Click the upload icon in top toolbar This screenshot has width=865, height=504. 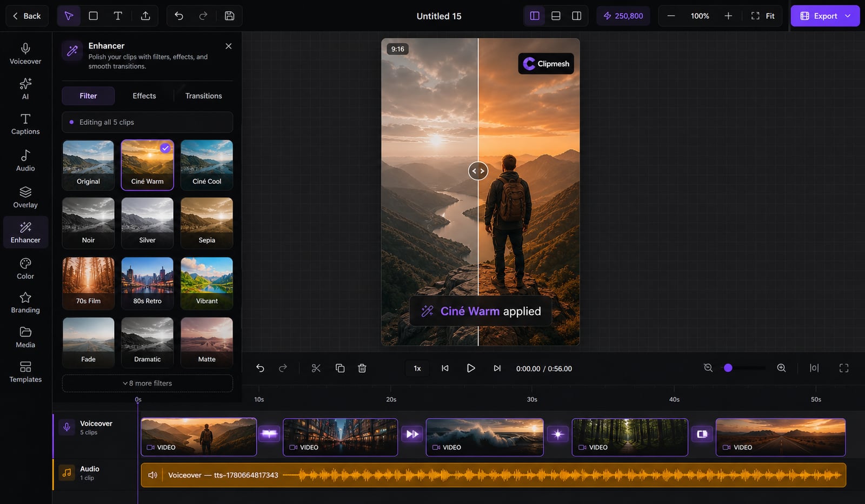point(145,16)
